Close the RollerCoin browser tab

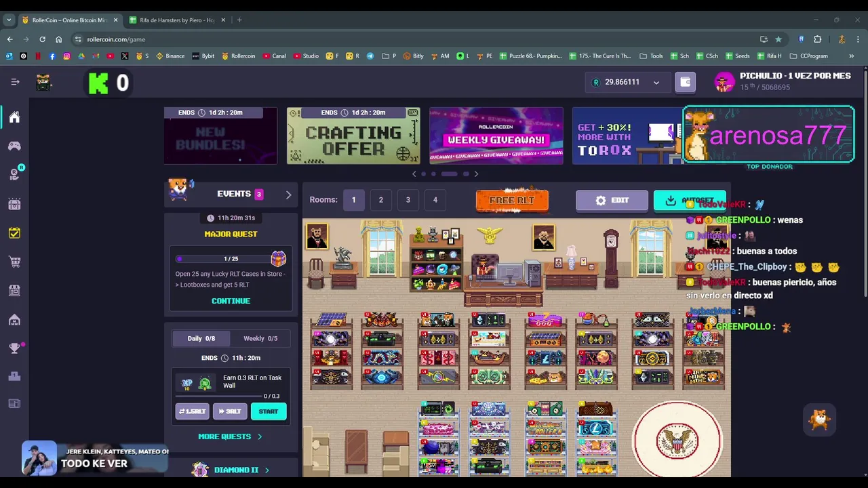(115, 20)
